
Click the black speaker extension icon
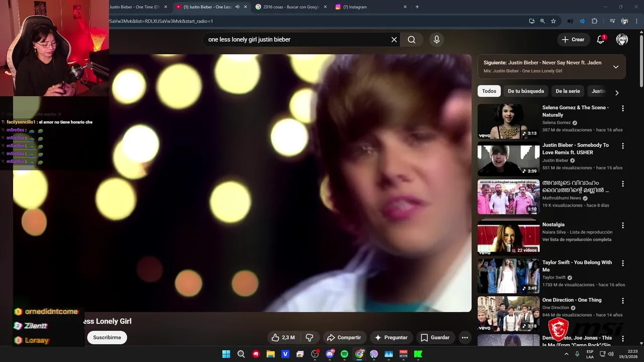click(x=570, y=21)
